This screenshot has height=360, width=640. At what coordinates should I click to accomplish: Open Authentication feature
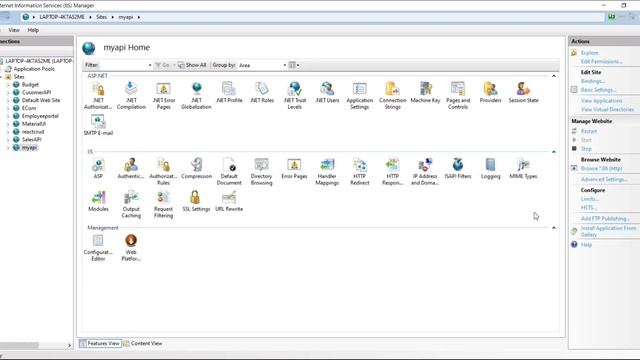[131, 168]
